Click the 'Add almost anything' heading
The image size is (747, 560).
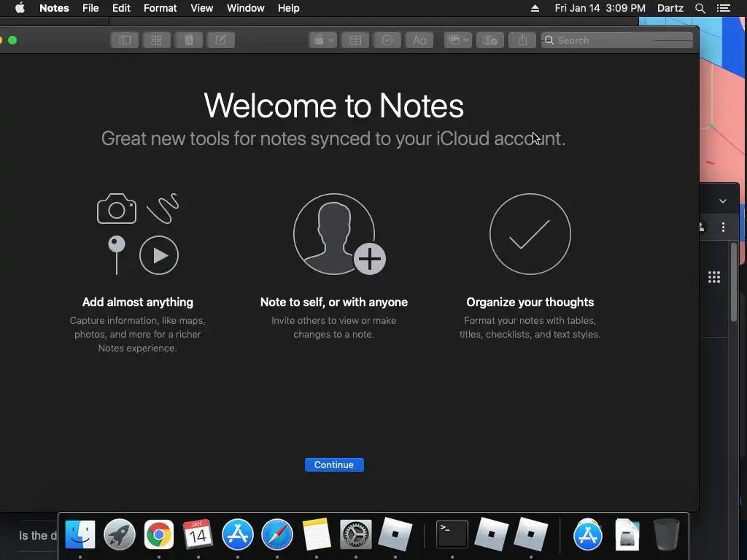coord(138,302)
